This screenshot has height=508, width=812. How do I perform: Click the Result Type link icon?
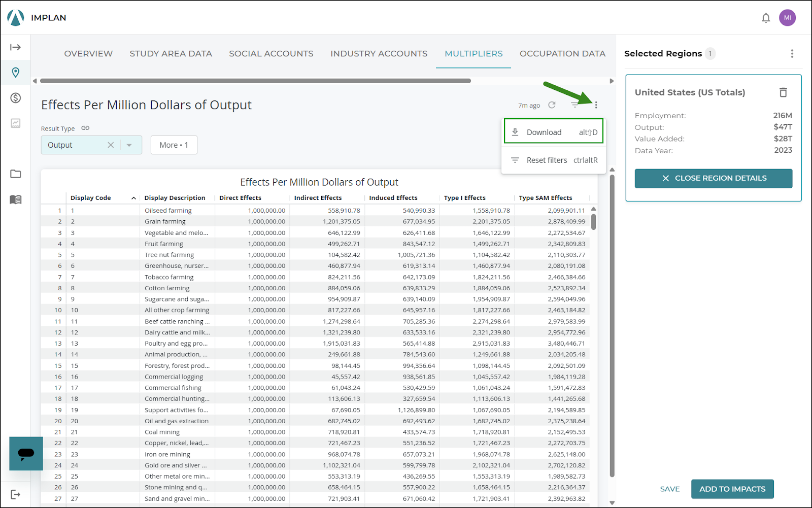85,128
